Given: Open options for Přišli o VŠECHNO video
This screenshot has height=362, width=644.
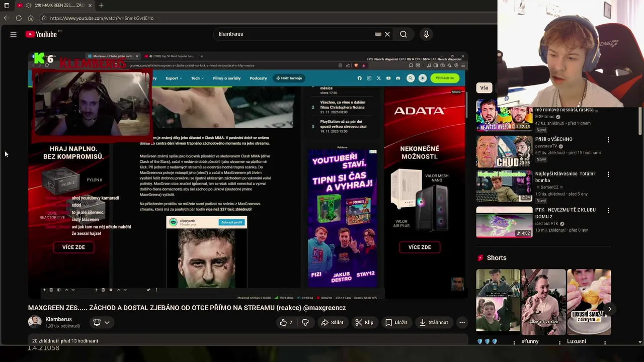Looking at the screenshot, I should tap(608, 140).
